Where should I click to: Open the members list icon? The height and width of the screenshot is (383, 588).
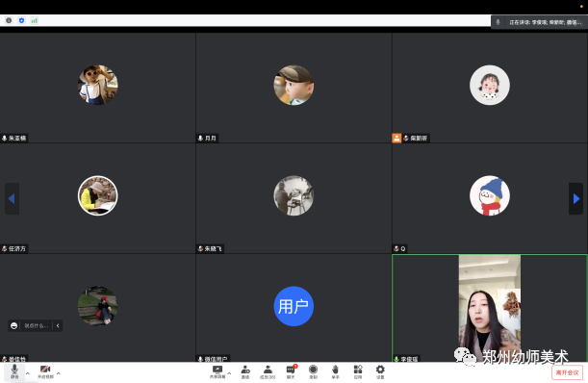268,371
